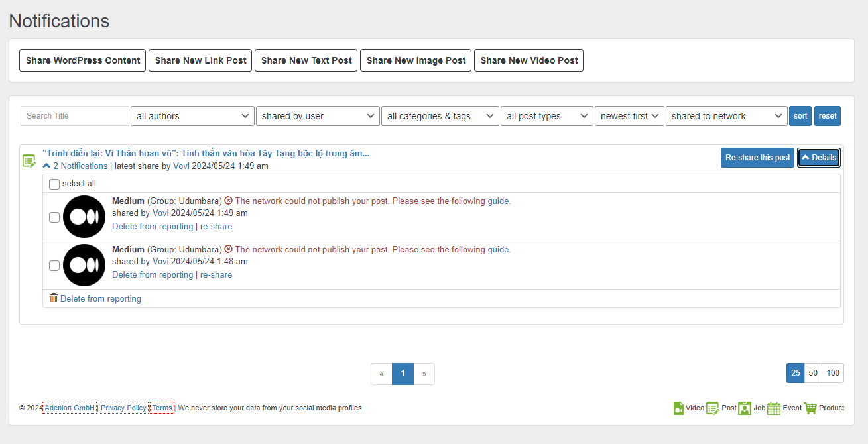Click the Event calendar icon in footer
This screenshot has width=868, height=444.
pos(774,408)
